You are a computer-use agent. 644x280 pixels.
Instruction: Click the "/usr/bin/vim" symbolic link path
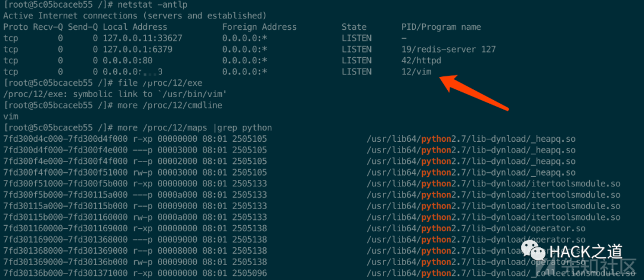pyautogui.click(x=192, y=94)
